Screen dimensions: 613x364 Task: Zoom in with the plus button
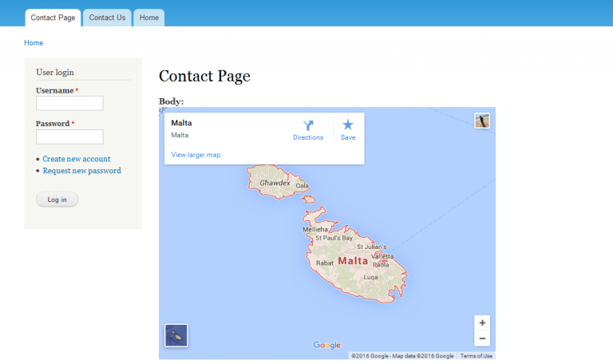coord(482,323)
